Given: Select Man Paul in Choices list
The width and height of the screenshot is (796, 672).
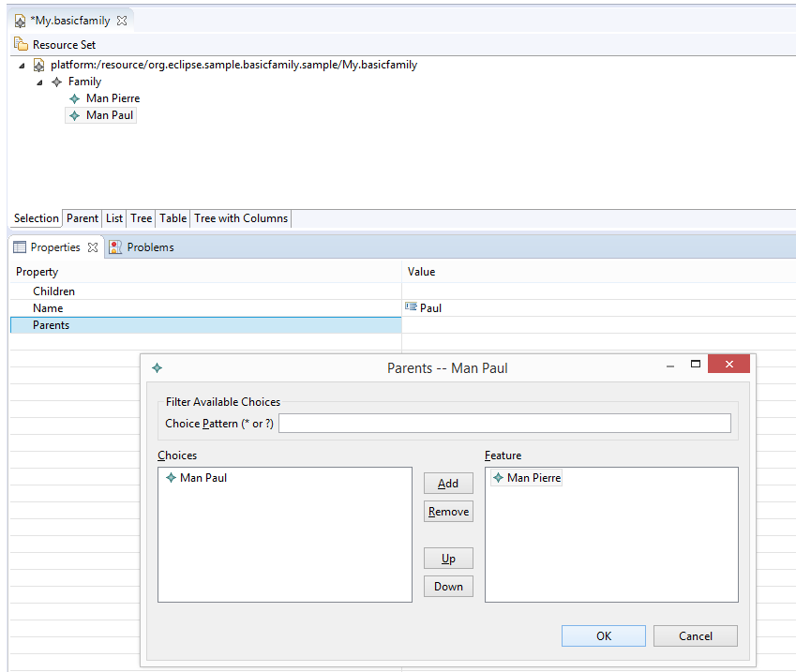Looking at the screenshot, I should [x=197, y=478].
